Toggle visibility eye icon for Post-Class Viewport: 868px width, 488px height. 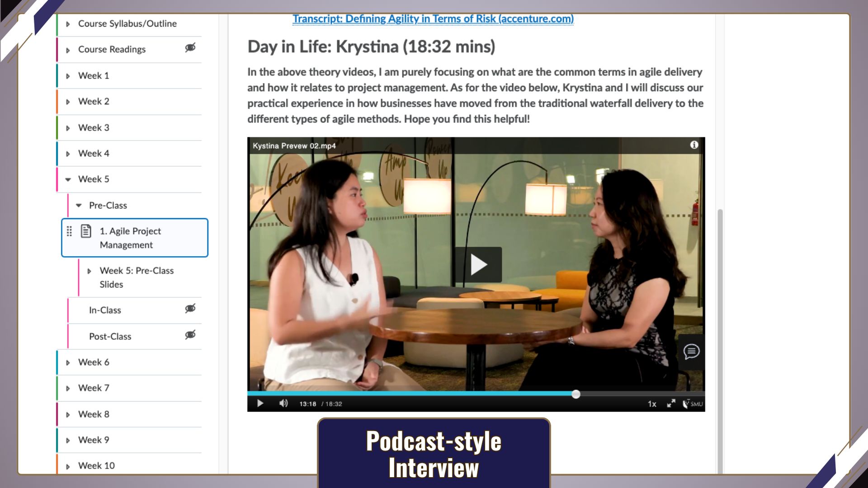[x=190, y=335]
